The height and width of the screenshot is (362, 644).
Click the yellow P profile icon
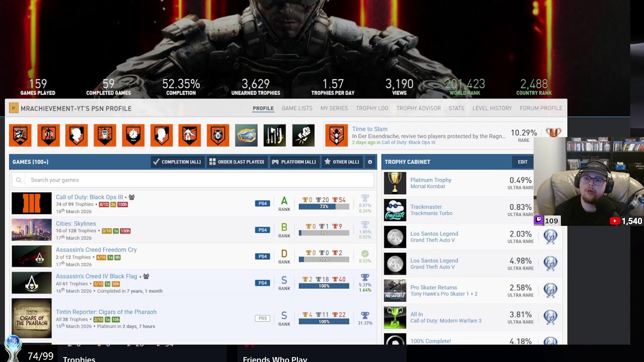coord(14,108)
